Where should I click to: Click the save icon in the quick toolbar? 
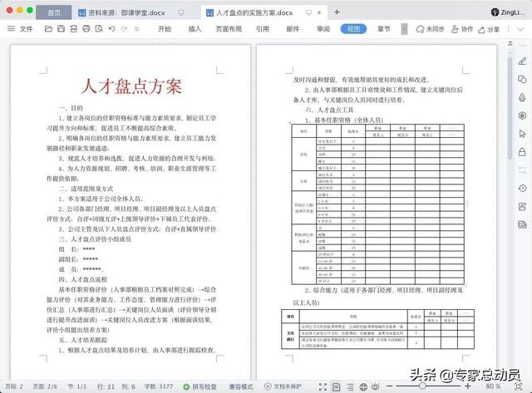tap(61, 29)
